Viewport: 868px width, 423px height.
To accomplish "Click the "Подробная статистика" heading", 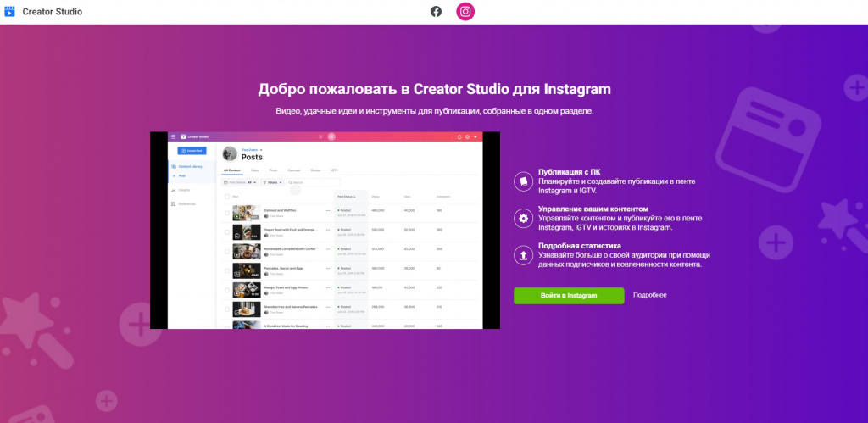I will (x=580, y=246).
